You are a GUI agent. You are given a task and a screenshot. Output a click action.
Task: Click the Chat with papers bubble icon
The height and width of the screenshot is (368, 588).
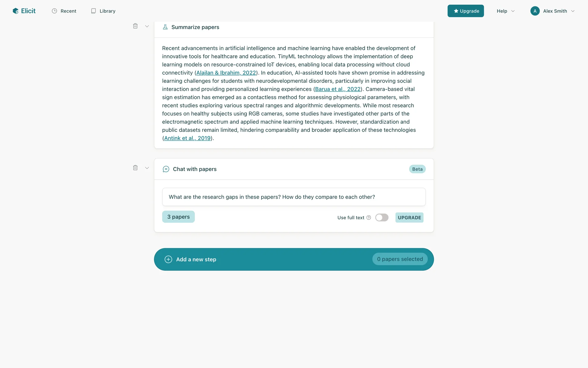pos(166,169)
